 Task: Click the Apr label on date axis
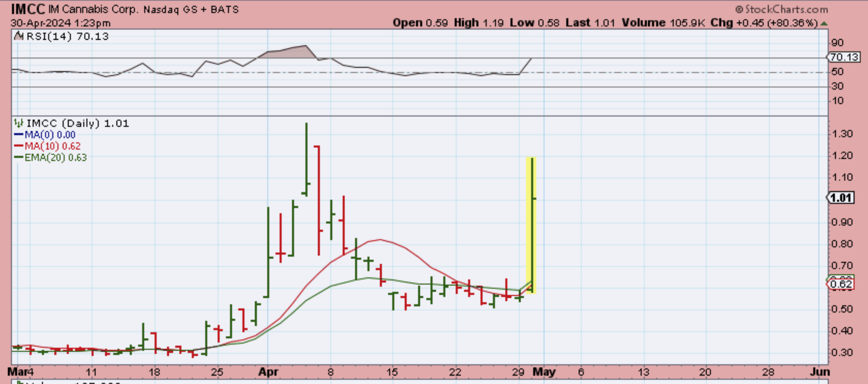(x=268, y=372)
